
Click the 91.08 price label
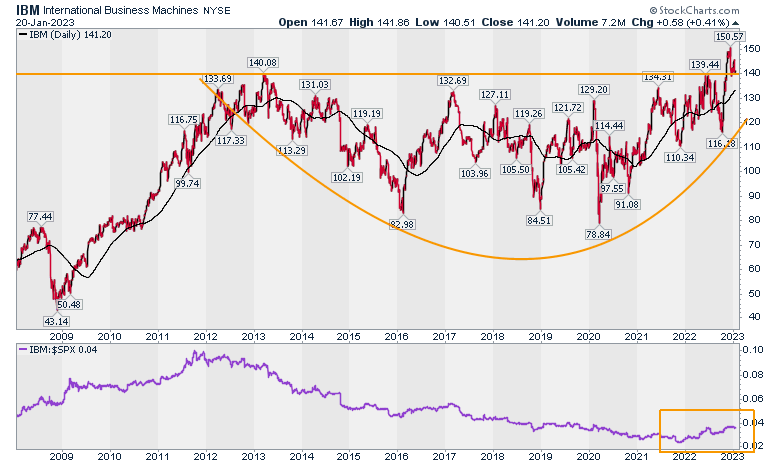point(627,204)
